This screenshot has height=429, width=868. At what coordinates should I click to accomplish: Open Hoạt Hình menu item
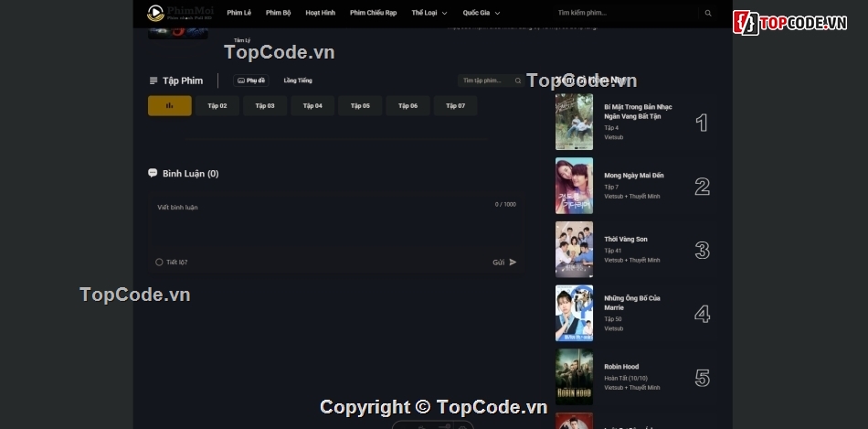click(x=320, y=13)
